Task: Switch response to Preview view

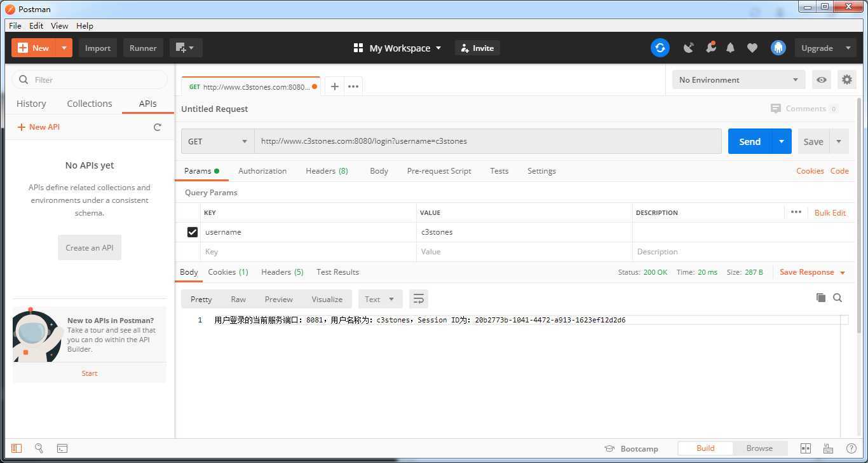Action: 279,299
